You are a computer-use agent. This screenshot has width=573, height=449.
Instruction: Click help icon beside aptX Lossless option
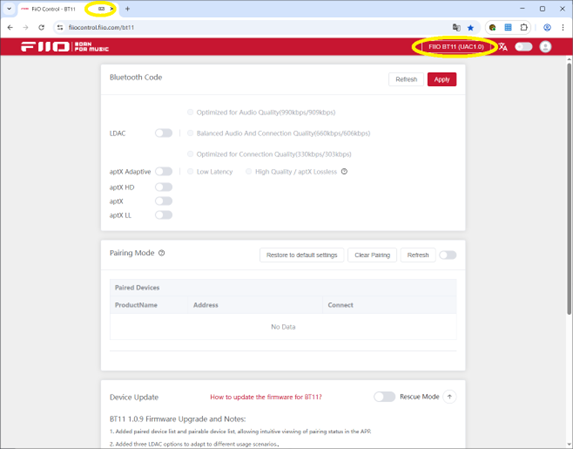(344, 171)
